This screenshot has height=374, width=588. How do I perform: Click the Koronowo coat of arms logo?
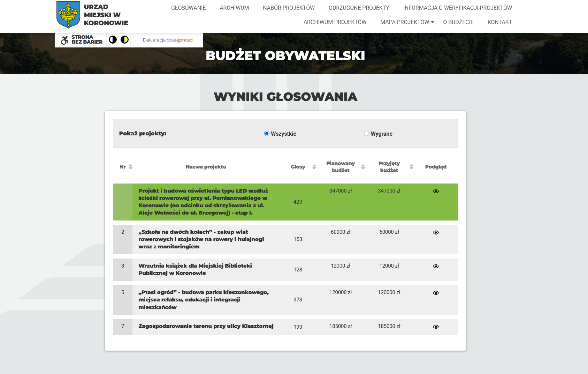pyautogui.click(x=68, y=15)
